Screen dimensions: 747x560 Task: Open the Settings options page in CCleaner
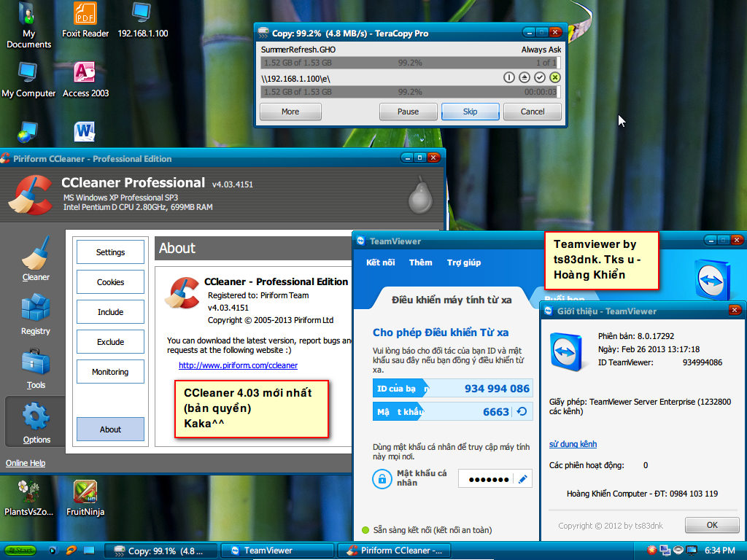[111, 252]
